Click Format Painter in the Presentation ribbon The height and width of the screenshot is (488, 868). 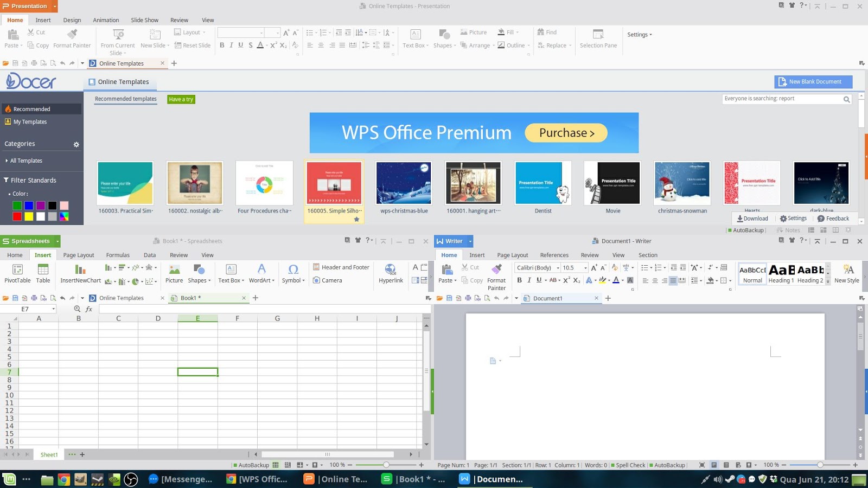click(72, 38)
